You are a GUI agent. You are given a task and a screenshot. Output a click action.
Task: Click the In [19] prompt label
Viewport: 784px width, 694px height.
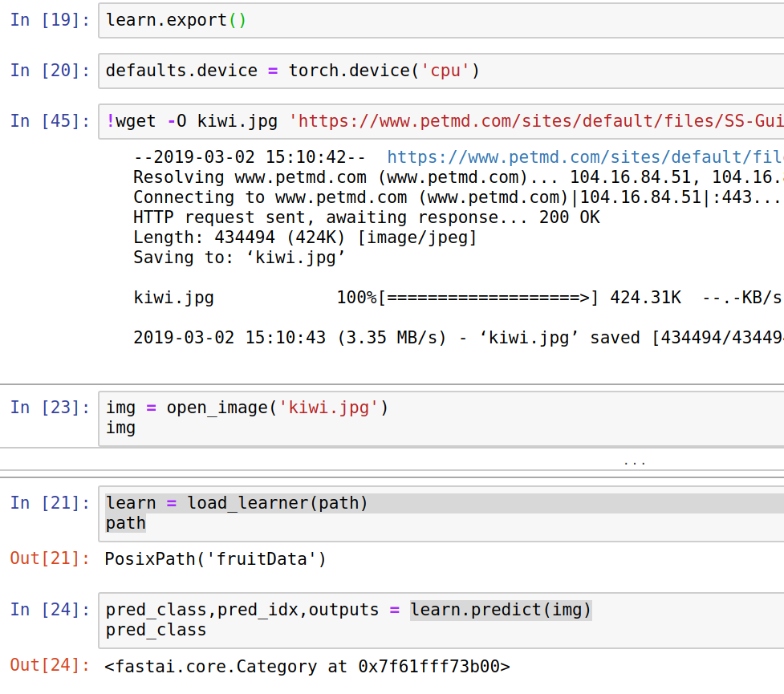pos(50,21)
